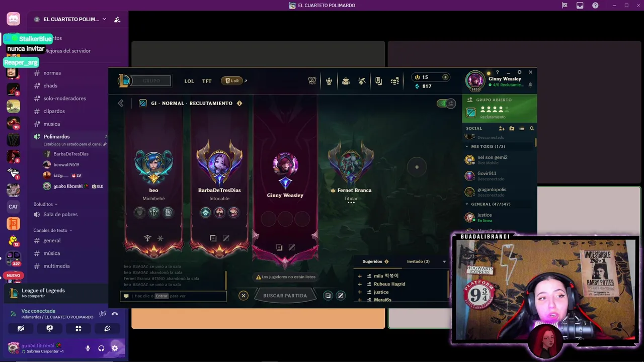Open the Store coins icon in League navbar

(x=395, y=81)
